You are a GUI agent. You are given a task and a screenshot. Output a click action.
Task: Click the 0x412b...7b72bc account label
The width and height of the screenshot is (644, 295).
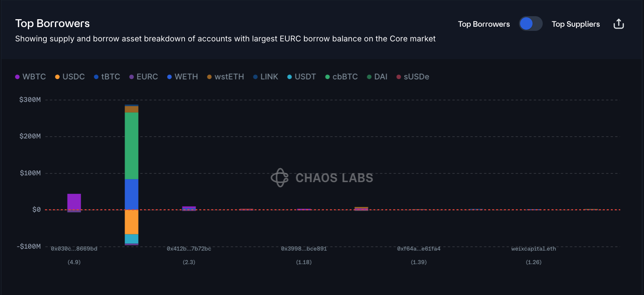(x=189, y=249)
